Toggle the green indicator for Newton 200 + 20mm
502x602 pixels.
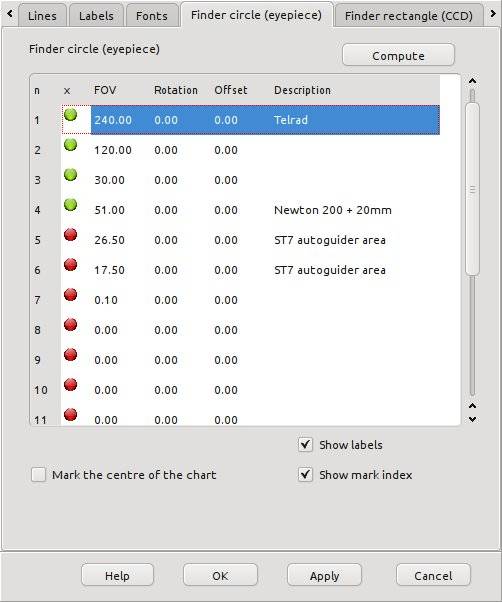coord(71,205)
